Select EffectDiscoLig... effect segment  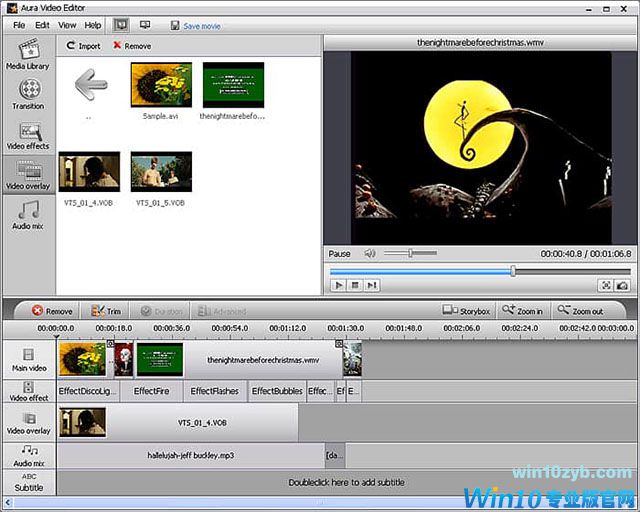[88, 391]
